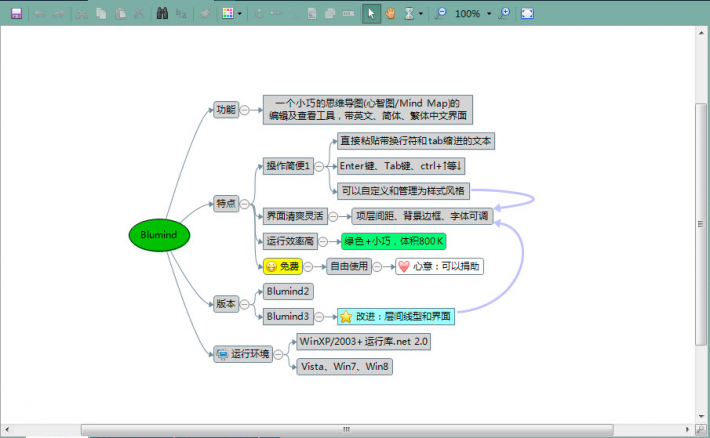Click the Undo arrow icon
The width and height of the screenshot is (710, 438).
[40, 14]
